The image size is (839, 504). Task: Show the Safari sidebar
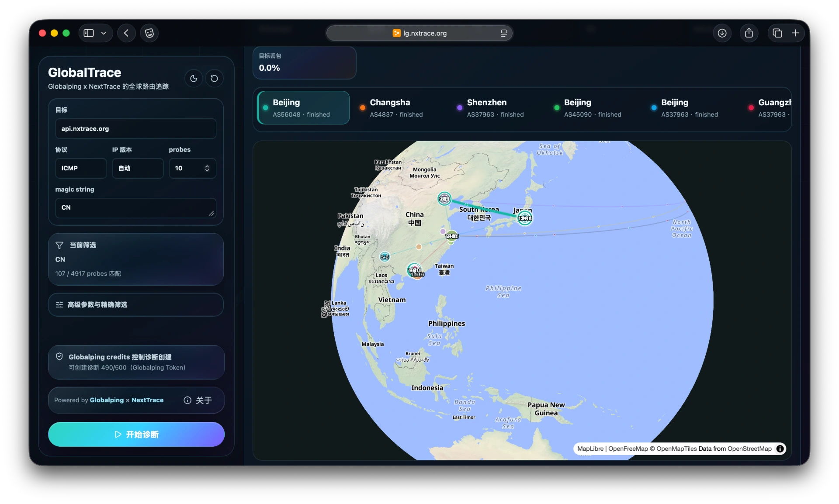[x=89, y=33]
